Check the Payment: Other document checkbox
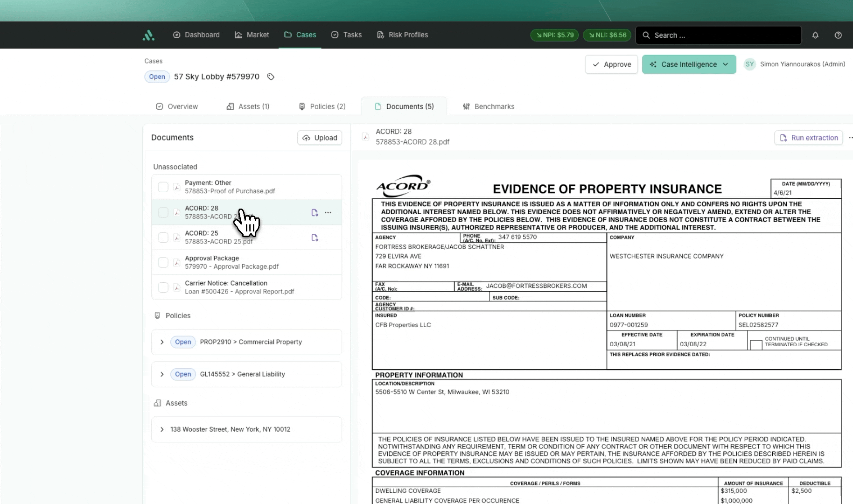Screen dimensions: 853x504 pyautogui.click(x=163, y=187)
